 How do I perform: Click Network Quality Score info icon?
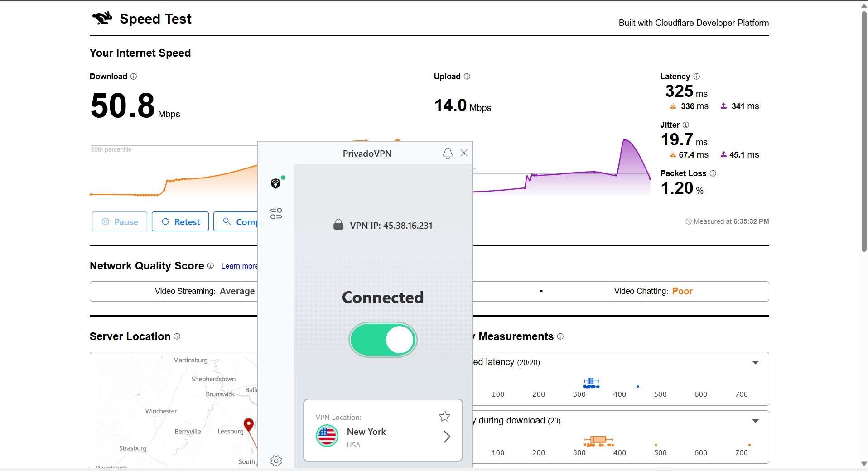point(211,266)
